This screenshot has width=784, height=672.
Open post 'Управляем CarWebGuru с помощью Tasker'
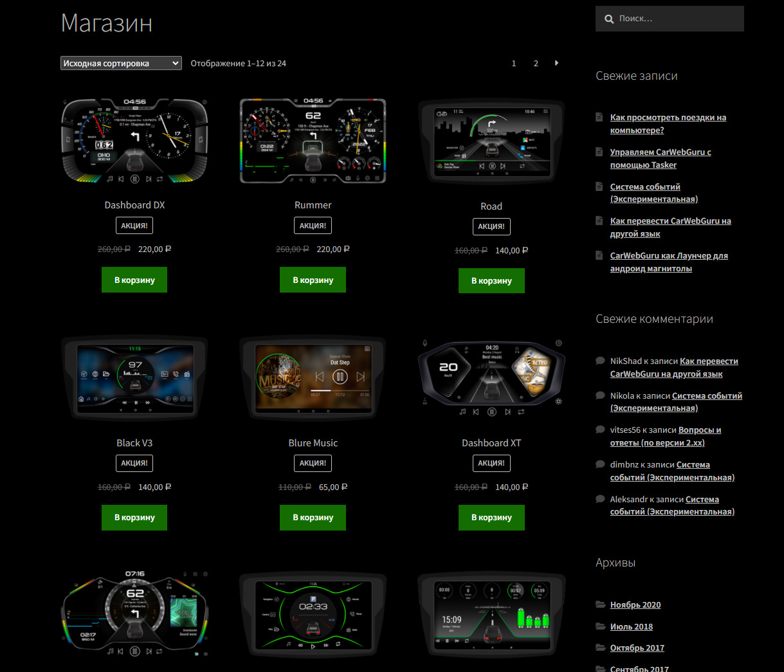coord(661,158)
